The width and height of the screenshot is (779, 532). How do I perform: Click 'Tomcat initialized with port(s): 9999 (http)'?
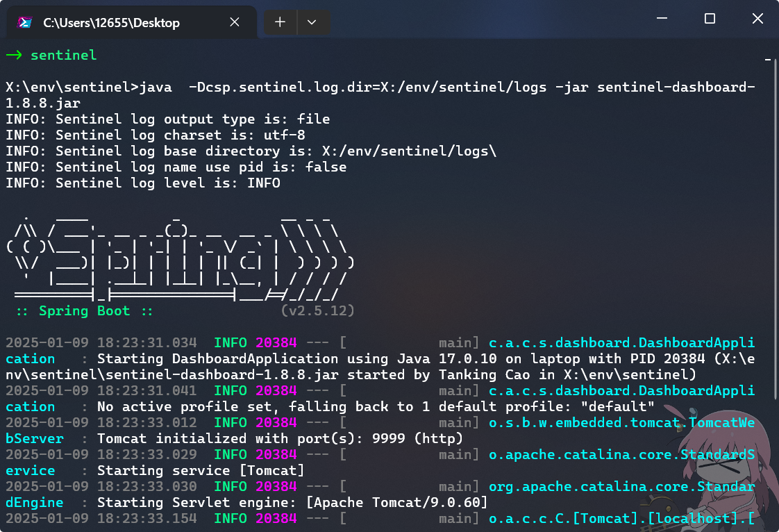click(x=280, y=438)
